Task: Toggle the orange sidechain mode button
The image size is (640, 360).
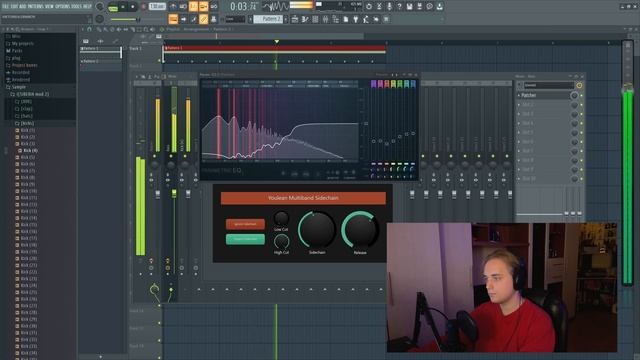Action: pos(245,224)
